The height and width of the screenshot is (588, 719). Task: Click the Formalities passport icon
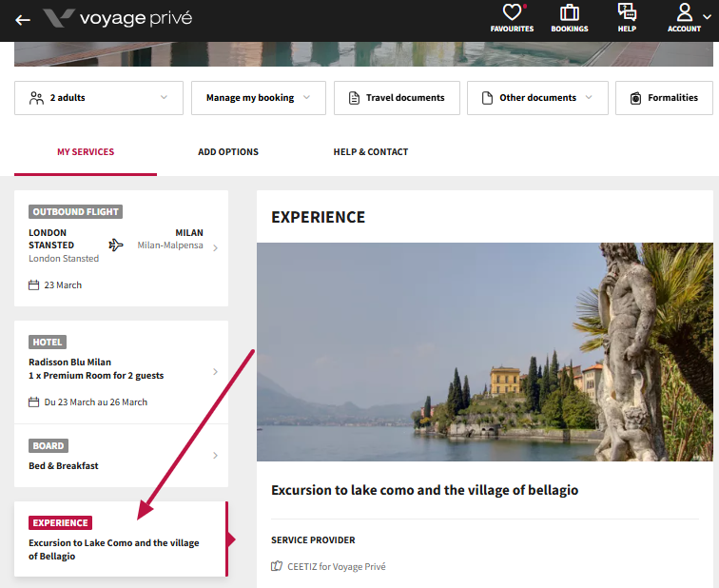pos(635,98)
